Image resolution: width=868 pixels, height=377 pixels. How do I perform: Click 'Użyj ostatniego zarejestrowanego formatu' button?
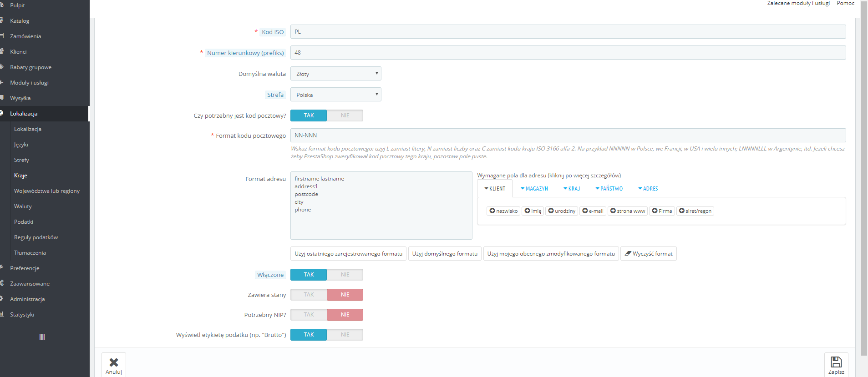[x=348, y=254]
